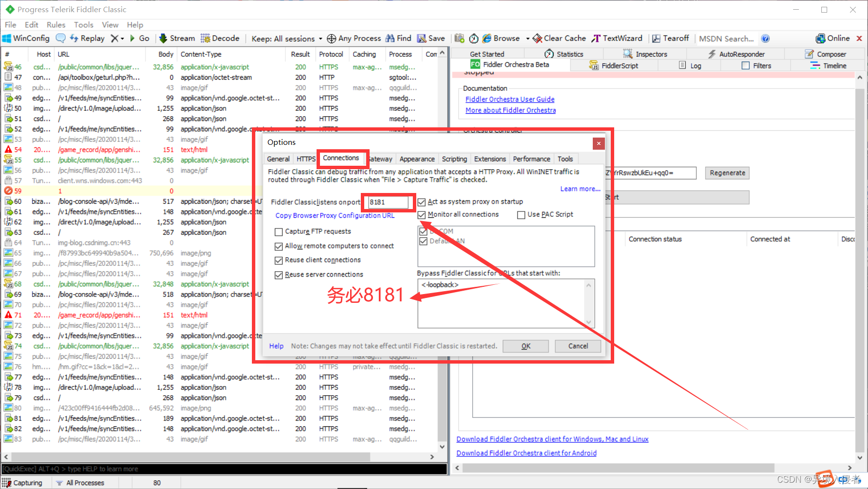
Task: Click the WinConfig toolbar icon
Action: [x=7, y=38]
